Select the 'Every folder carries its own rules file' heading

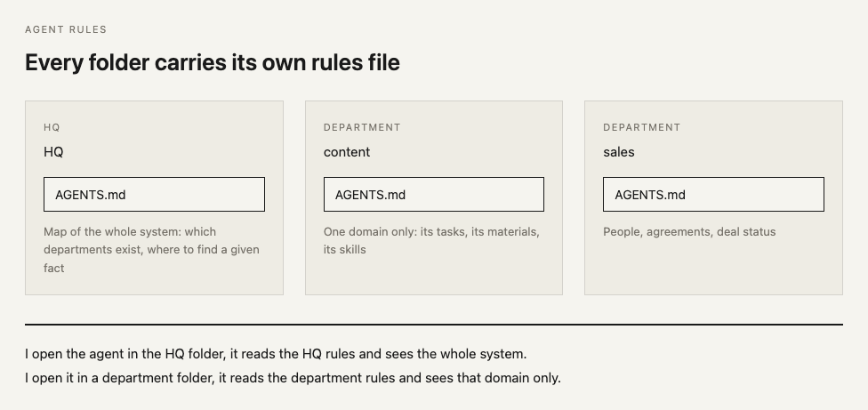click(212, 62)
